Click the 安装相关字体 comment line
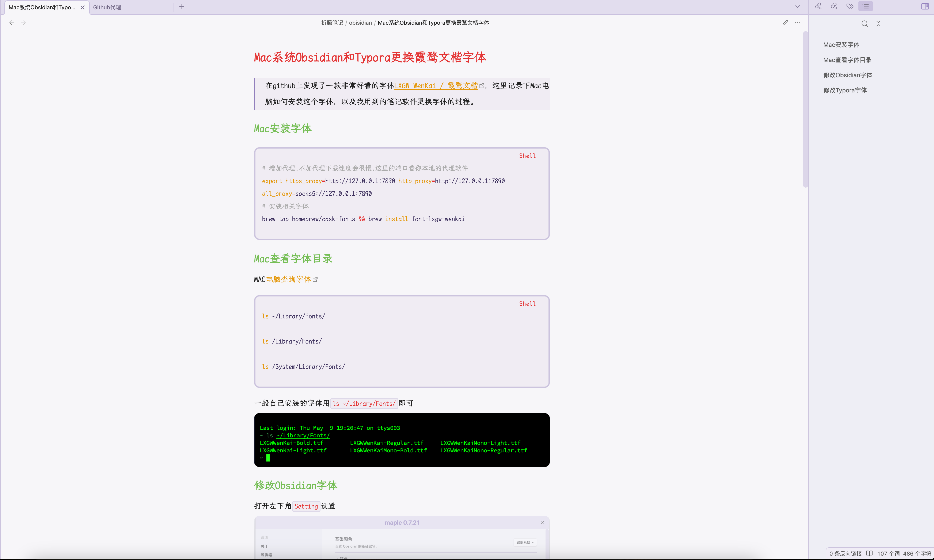Screen dimensions: 934x560 tap(285, 206)
